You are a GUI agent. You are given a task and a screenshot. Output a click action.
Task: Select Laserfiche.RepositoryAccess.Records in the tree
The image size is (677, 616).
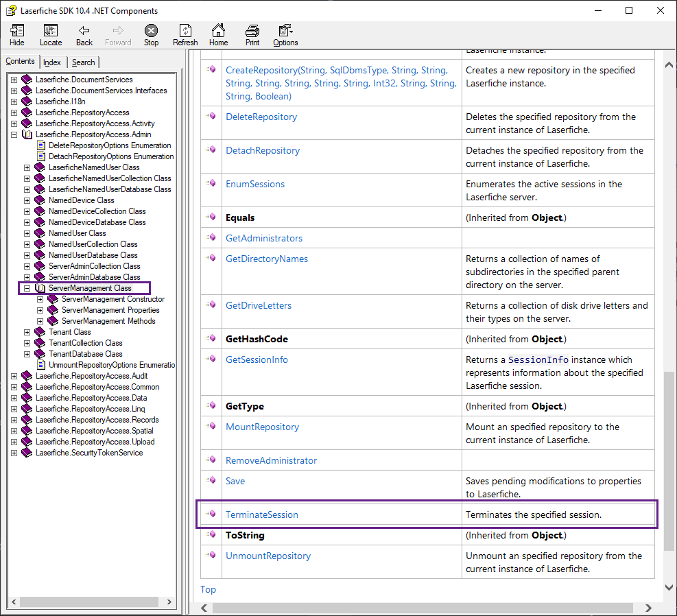(97, 420)
